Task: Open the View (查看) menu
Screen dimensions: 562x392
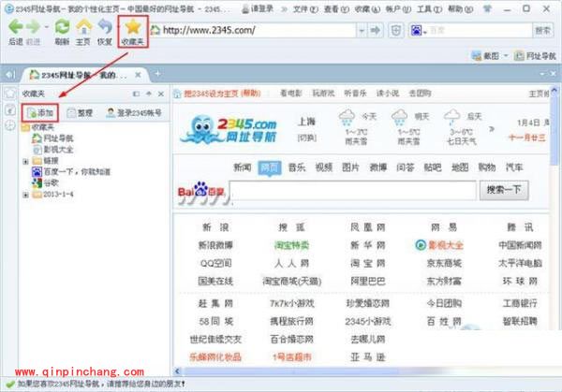Action: 336,9
